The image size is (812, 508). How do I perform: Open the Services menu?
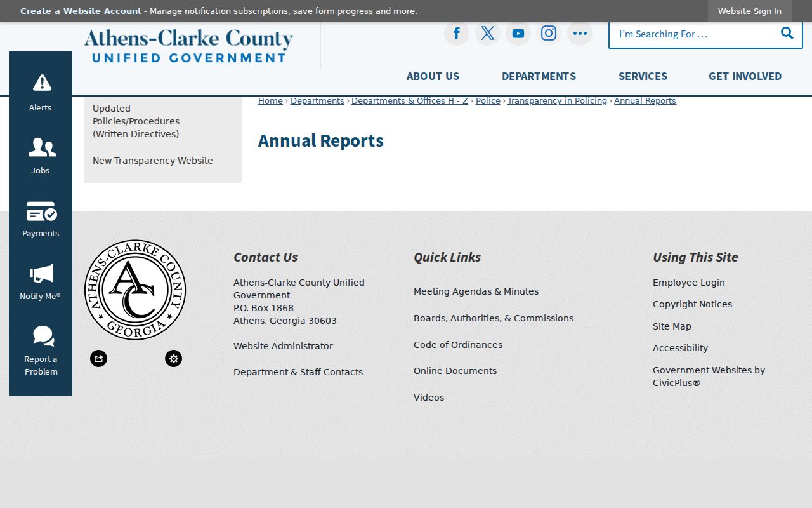click(x=643, y=76)
